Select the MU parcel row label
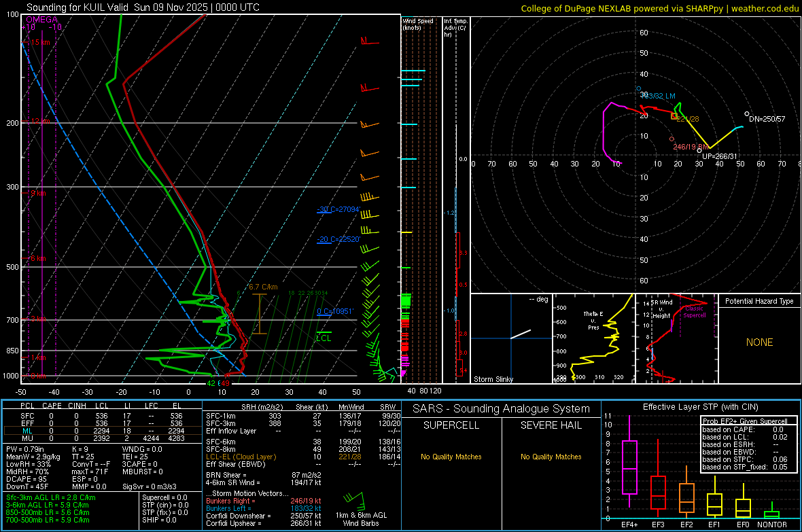Screen dimensions: 802x532 [27, 438]
